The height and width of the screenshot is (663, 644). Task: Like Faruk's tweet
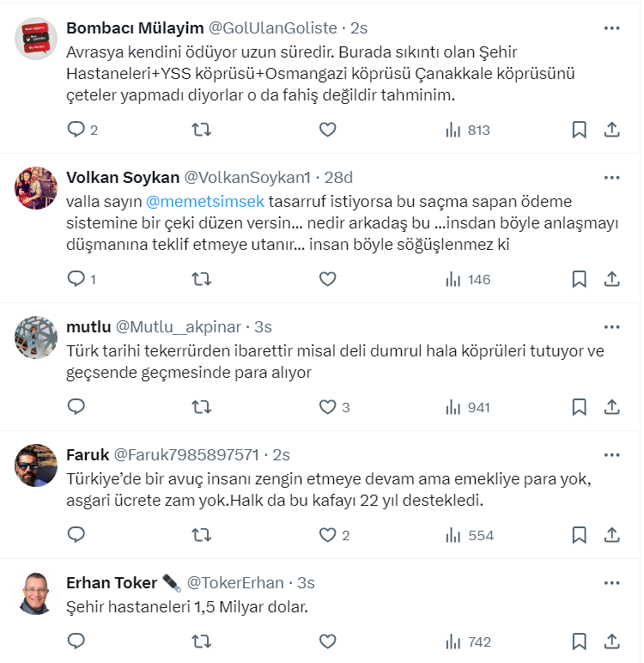coord(327,535)
